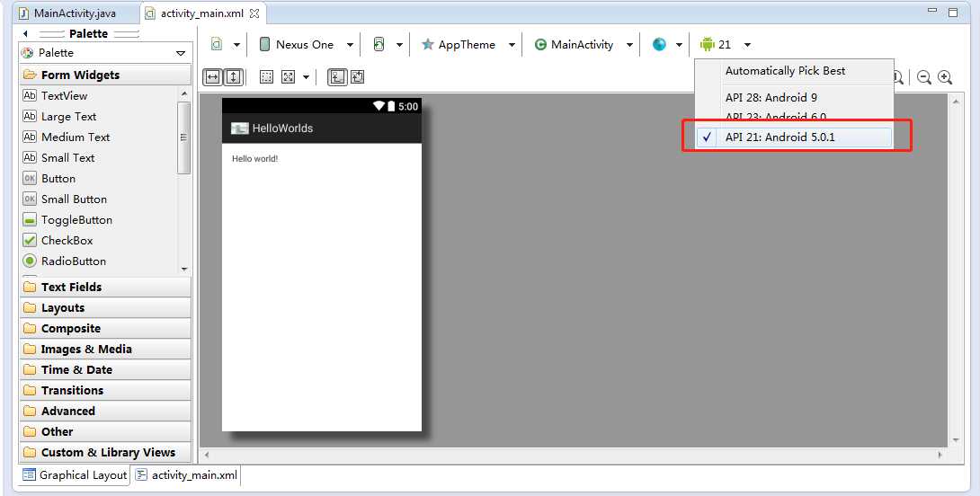Viewport: 980px width, 496px height.
Task: Expand the Layouts category
Action: click(x=105, y=307)
